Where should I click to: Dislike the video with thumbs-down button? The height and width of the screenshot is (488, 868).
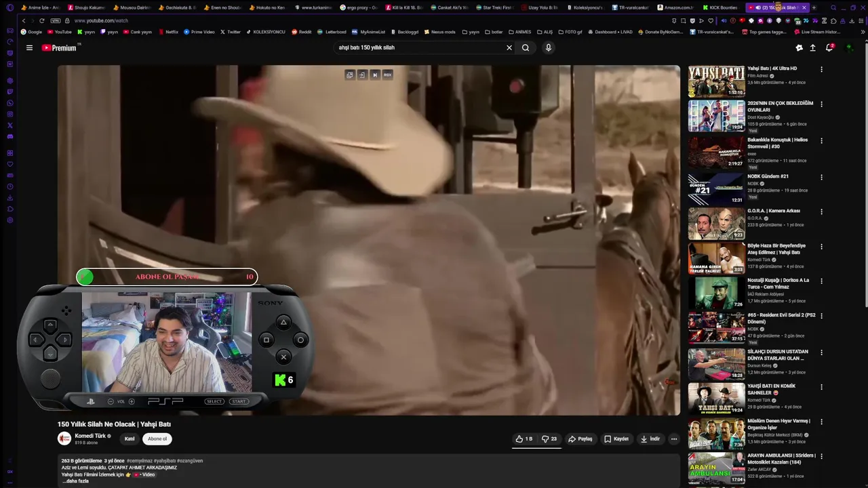click(x=550, y=439)
